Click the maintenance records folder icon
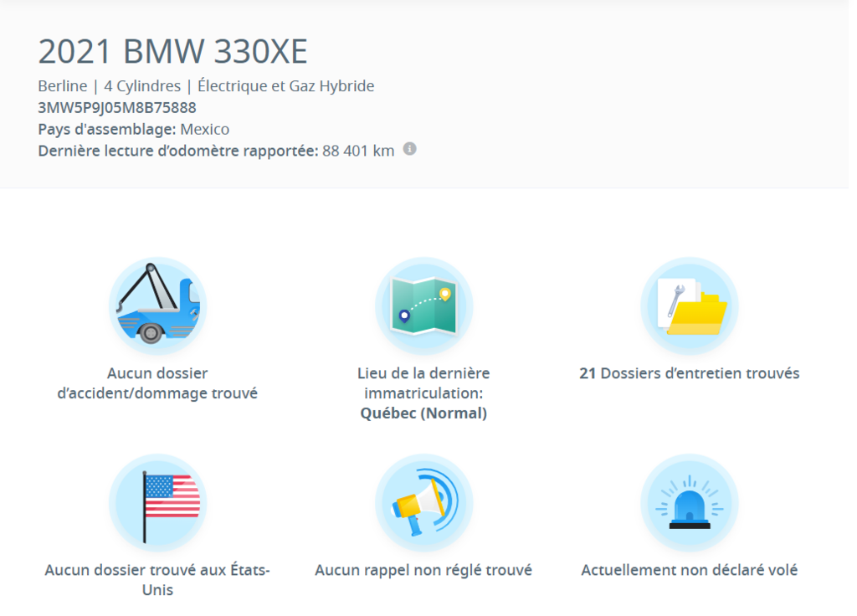Image resolution: width=857 pixels, height=616 pixels. pyautogui.click(x=690, y=305)
